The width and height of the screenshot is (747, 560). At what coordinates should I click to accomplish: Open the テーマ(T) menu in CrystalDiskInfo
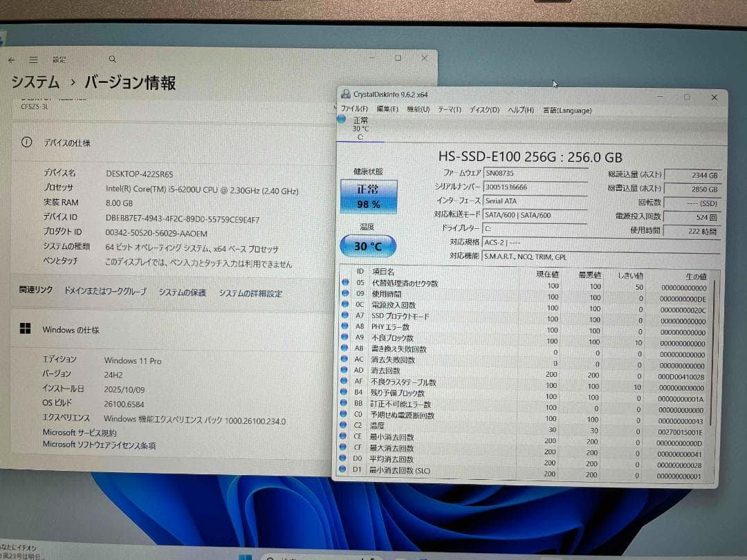(x=449, y=110)
